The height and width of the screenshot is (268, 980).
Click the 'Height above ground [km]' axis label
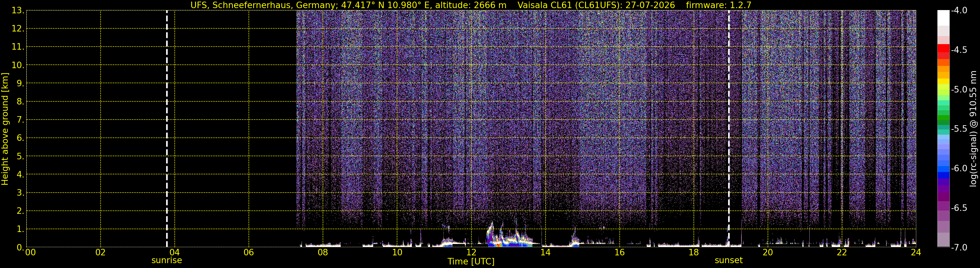[5, 129]
